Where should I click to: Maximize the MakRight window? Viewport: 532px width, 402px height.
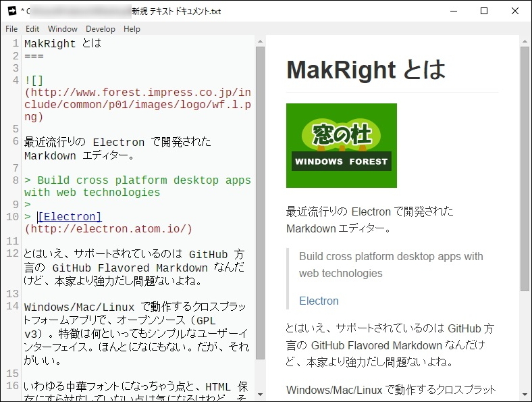click(x=484, y=11)
